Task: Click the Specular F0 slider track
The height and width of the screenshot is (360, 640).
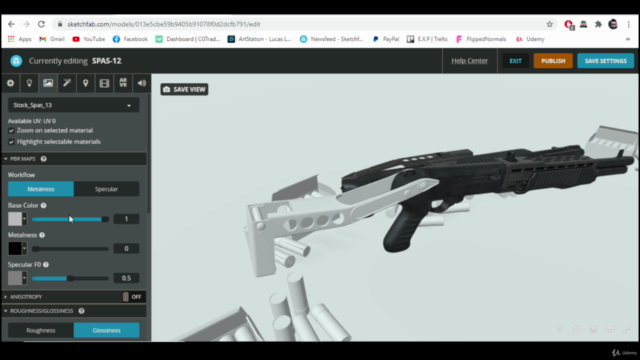Action: click(x=70, y=278)
